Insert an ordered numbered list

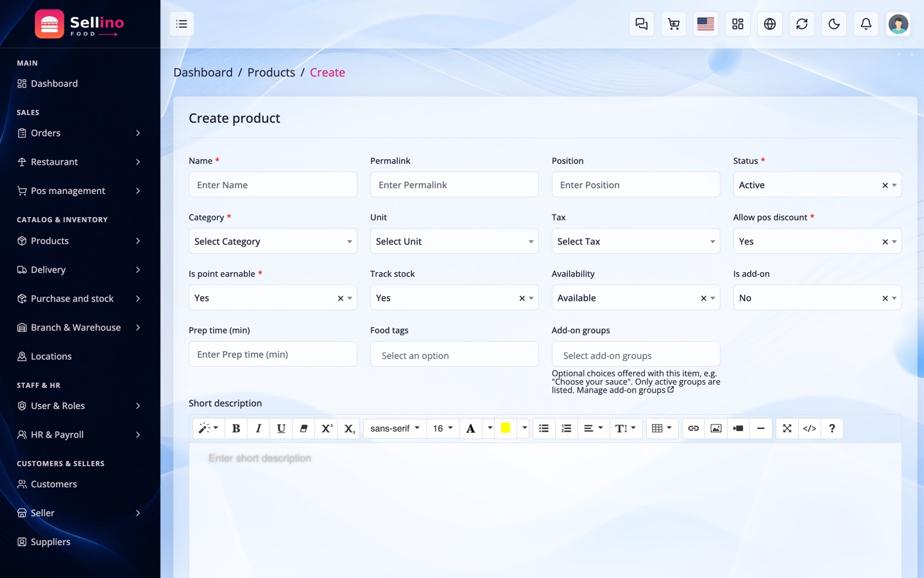coord(567,428)
